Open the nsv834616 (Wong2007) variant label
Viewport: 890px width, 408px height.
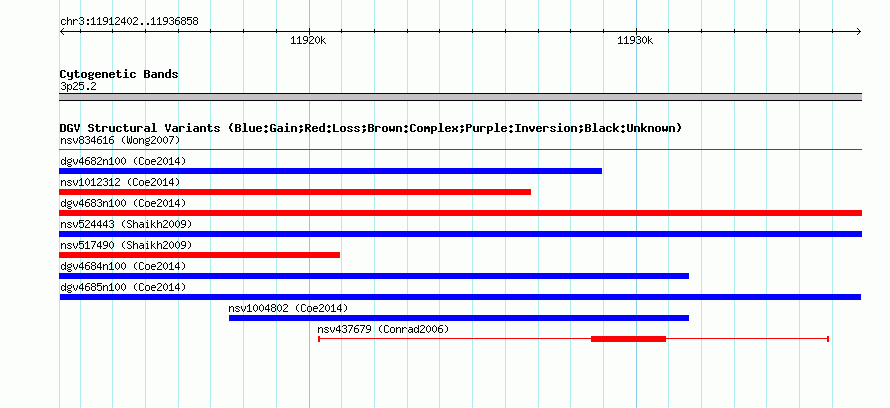120,140
